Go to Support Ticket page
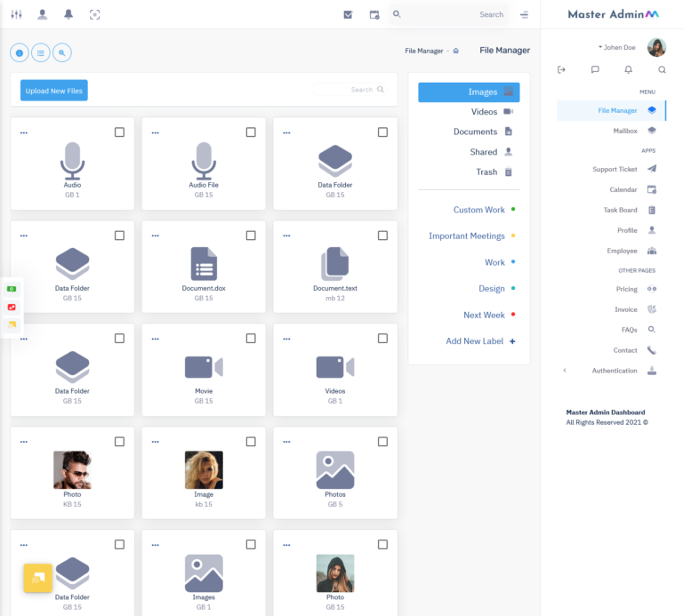Image resolution: width=683 pixels, height=616 pixels. [611, 169]
